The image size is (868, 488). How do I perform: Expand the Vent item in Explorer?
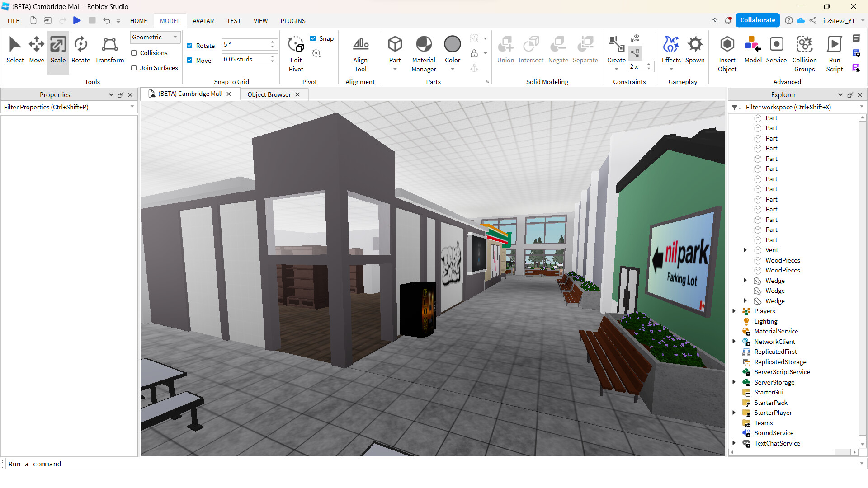745,250
